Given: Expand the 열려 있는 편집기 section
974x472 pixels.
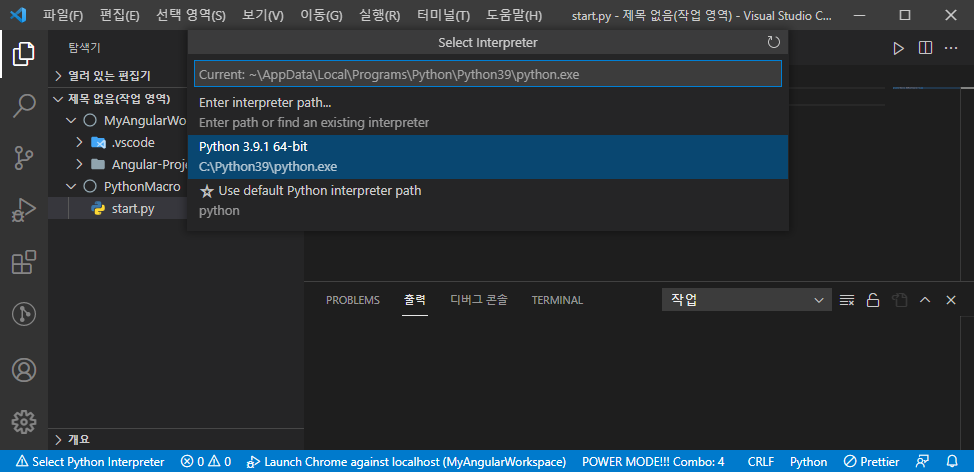Looking at the screenshot, I should click(x=176, y=76).
